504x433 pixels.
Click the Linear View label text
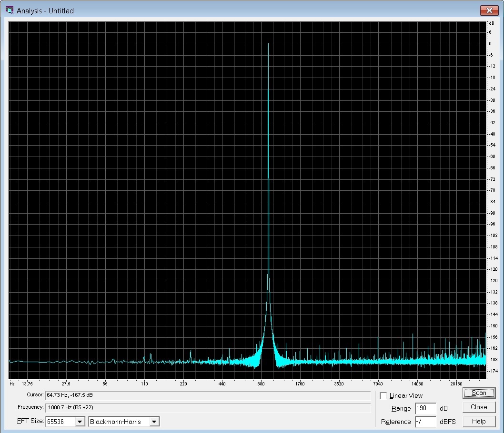pos(406,395)
